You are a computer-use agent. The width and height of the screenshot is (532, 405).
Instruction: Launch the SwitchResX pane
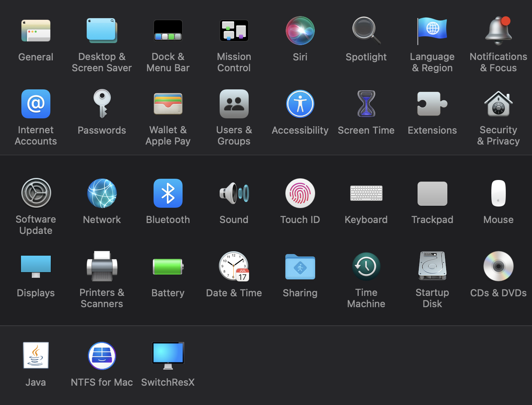click(168, 356)
